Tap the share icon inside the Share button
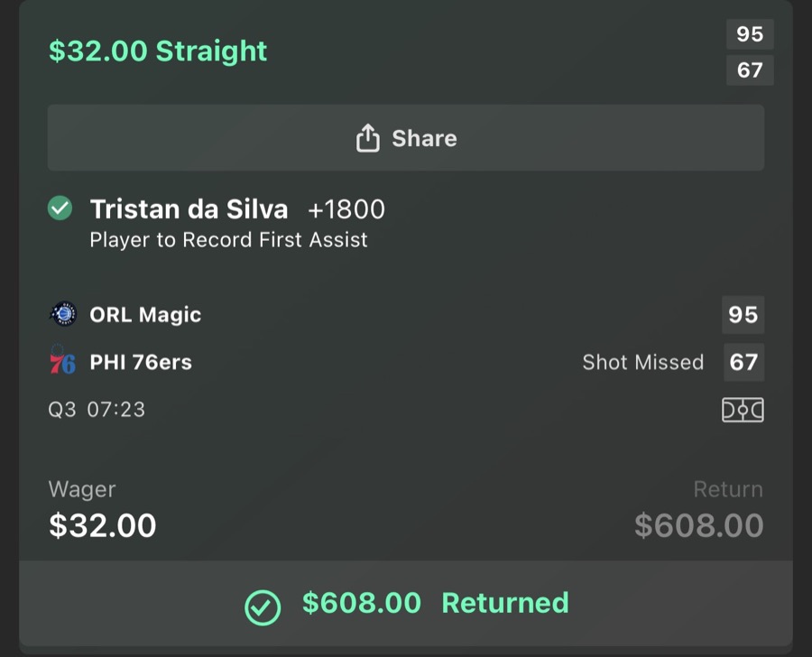The image size is (812, 657). [367, 137]
